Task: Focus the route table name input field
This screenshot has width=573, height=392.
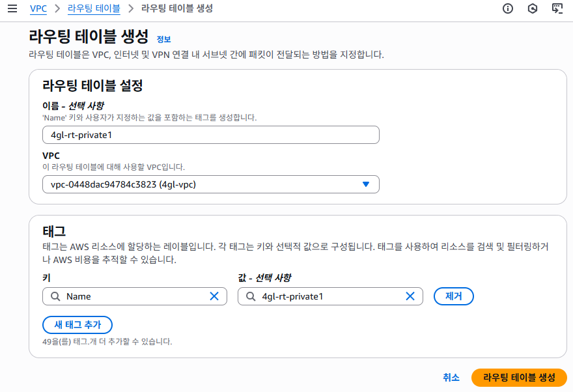Action: coord(211,135)
